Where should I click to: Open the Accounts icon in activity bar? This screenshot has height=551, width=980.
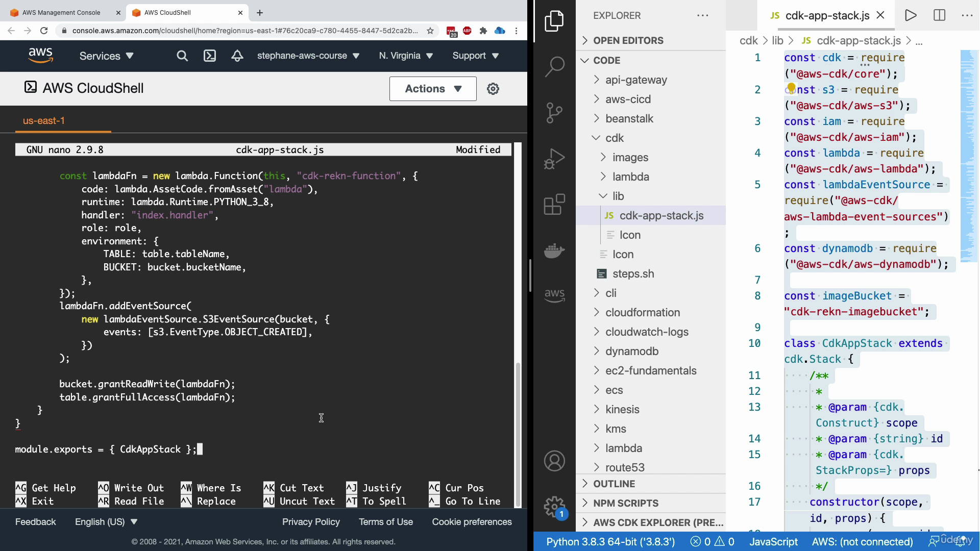click(x=554, y=461)
